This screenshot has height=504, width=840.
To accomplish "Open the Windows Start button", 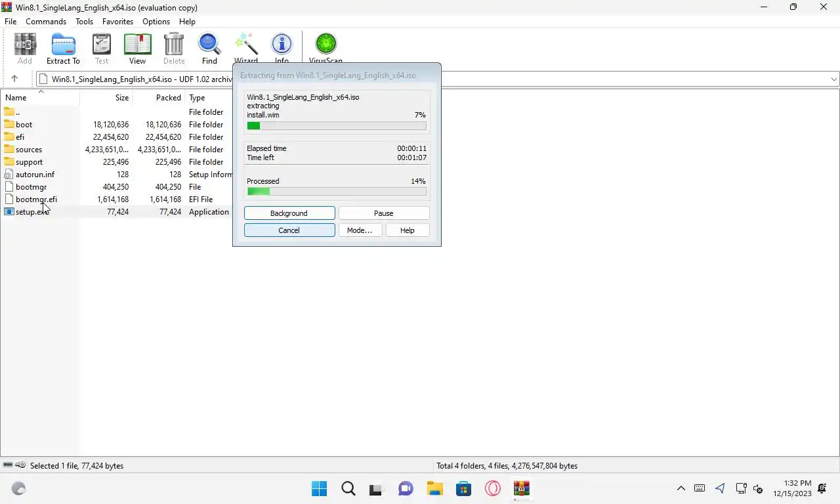I will tap(319, 488).
